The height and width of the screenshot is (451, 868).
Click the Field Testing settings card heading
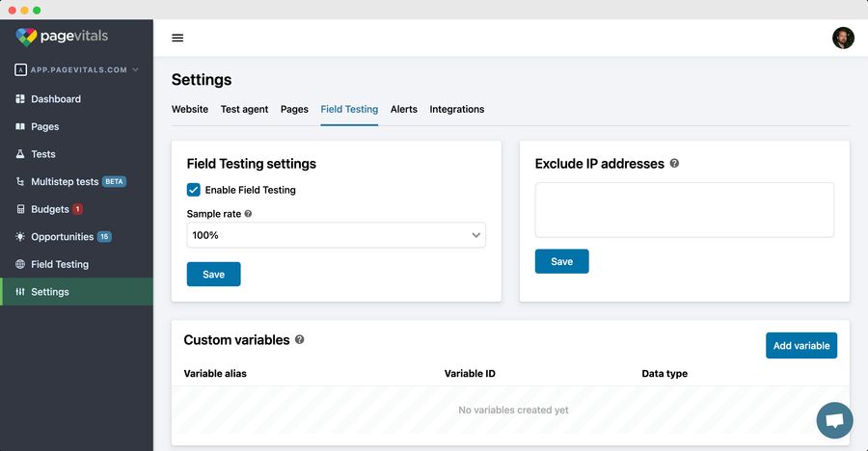tap(252, 164)
